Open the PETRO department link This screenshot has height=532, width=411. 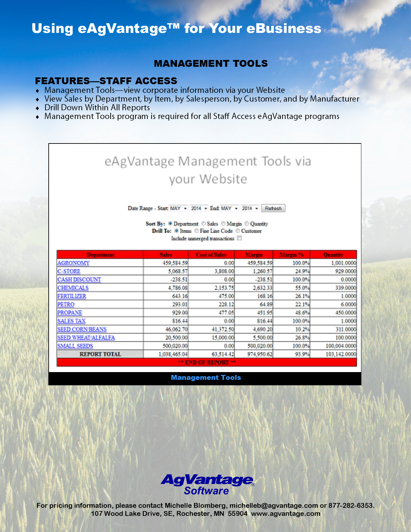click(66, 304)
